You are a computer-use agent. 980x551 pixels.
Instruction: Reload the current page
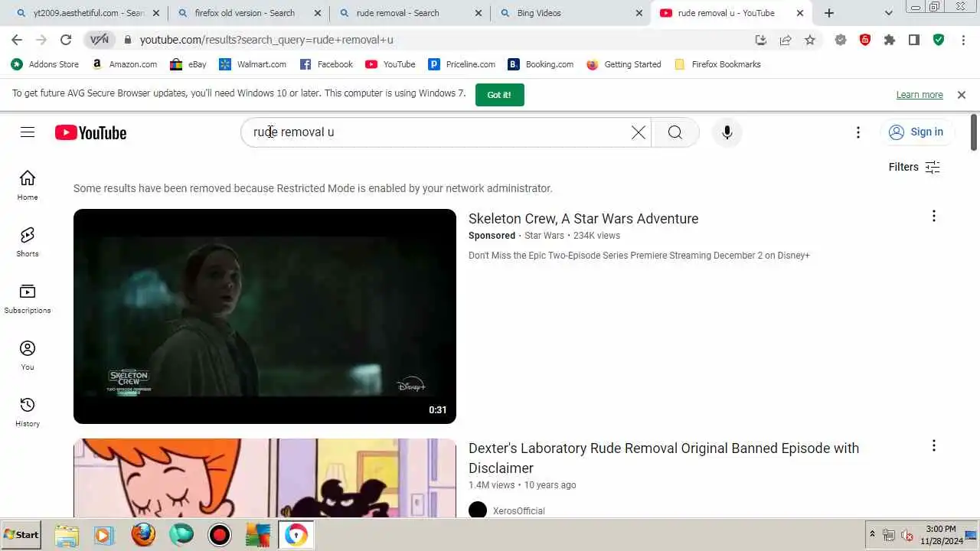tap(66, 40)
